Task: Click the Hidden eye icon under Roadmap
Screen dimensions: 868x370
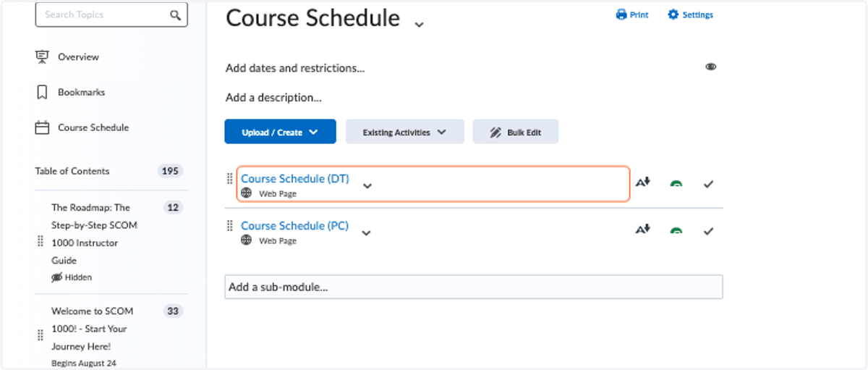Action: point(57,277)
